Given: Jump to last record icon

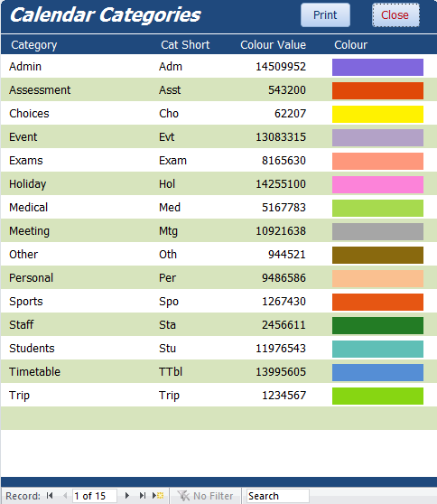Looking at the screenshot, I should tap(143, 496).
